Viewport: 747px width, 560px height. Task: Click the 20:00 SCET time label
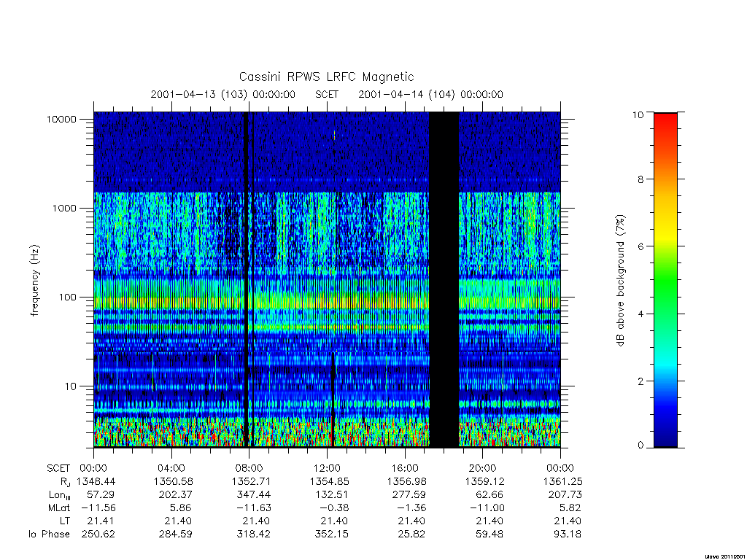pos(483,468)
